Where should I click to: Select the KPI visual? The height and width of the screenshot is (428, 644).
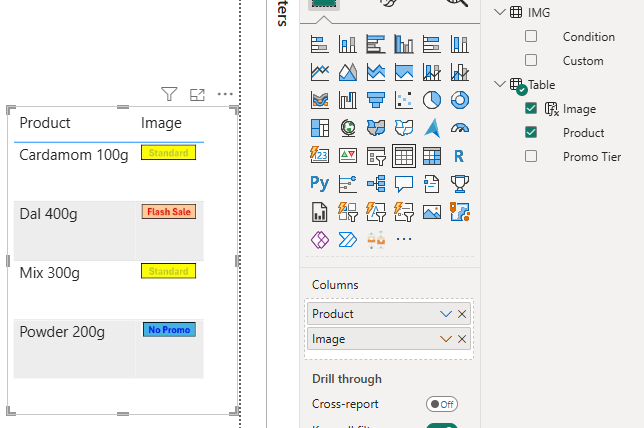coord(347,156)
